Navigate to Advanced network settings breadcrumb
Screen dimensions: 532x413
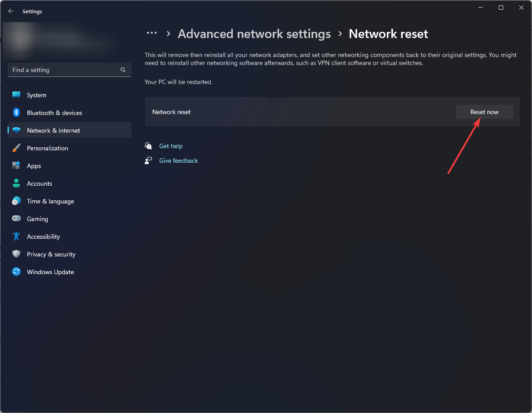click(x=254, y=34)
